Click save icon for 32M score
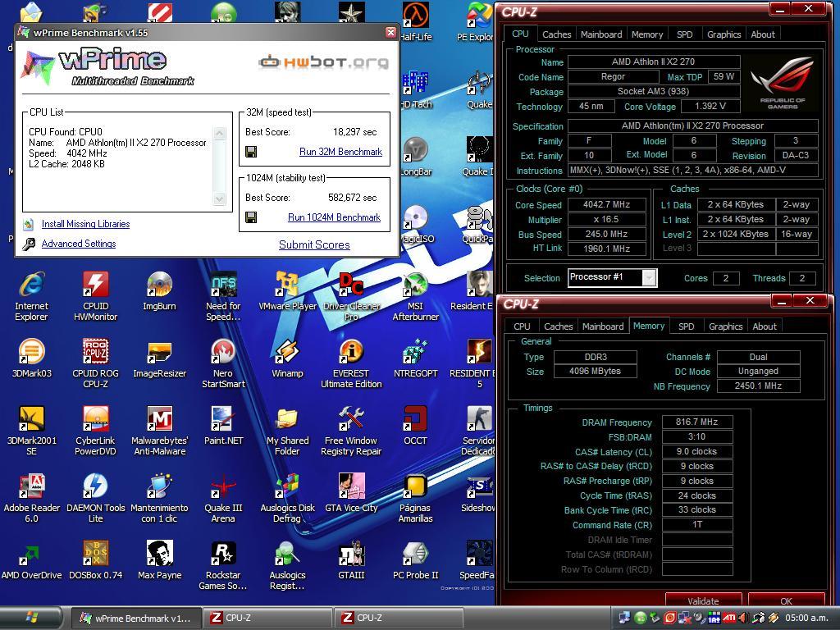The height and width of the screenshot is (630, 840). tap(251, 152)
